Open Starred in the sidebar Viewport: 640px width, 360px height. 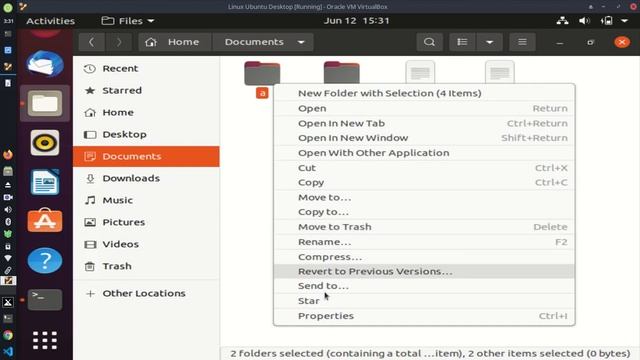coord(146,91)
